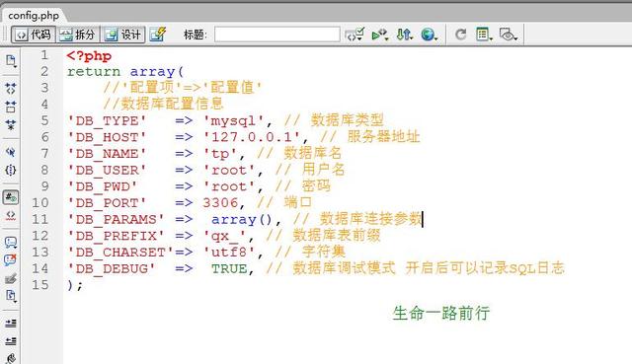Click the balance braces icon
632x364 pixels.
[x=11, y=170]
